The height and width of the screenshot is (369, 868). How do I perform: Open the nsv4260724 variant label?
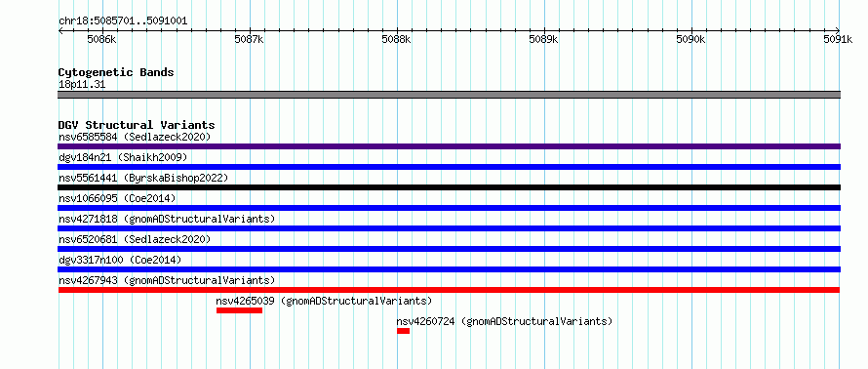(504, 321)
